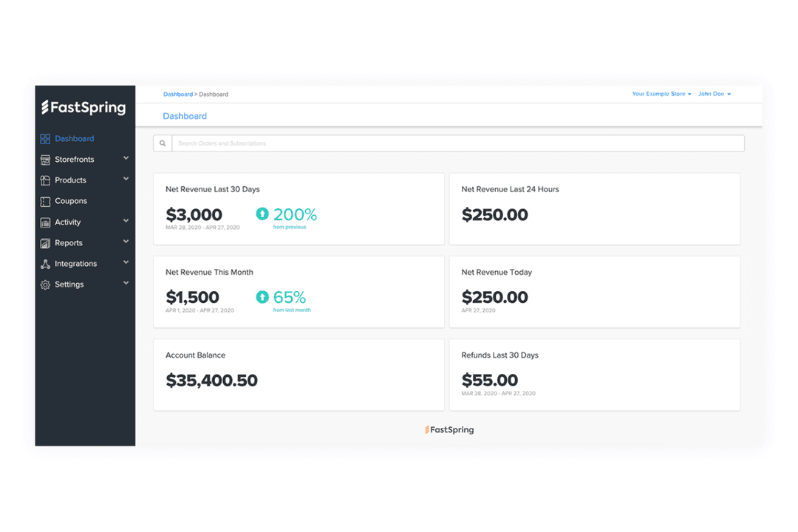Go to Coupons in sidebar
The height and width of the screenshot is (532, 798).
tap(71, 201)
